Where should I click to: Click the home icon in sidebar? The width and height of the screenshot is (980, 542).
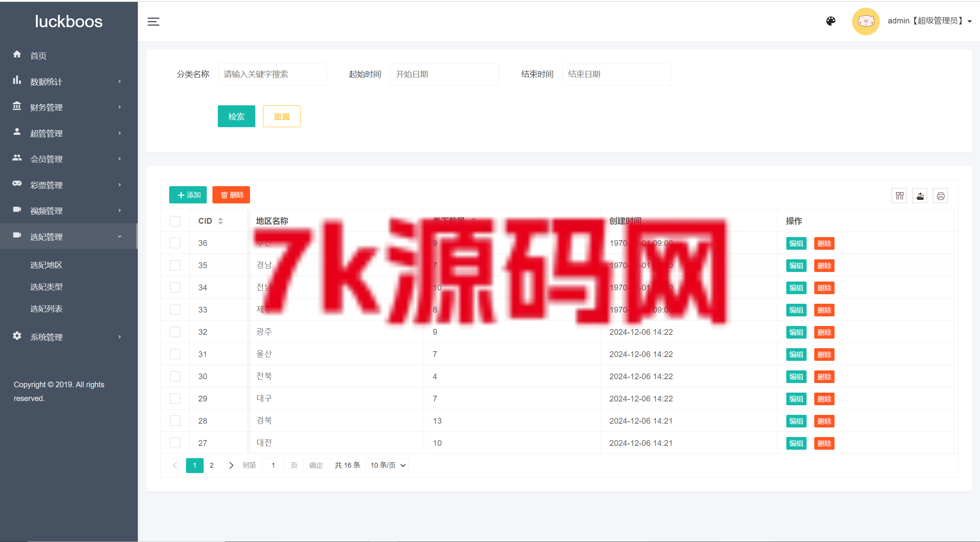[x=17, y=54]
